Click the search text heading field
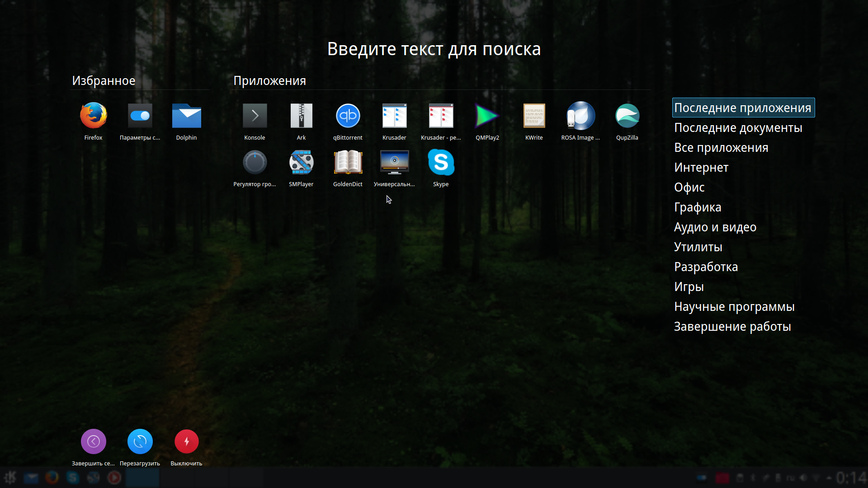This screenshot has height=488, width=868. tap(434, 49)
